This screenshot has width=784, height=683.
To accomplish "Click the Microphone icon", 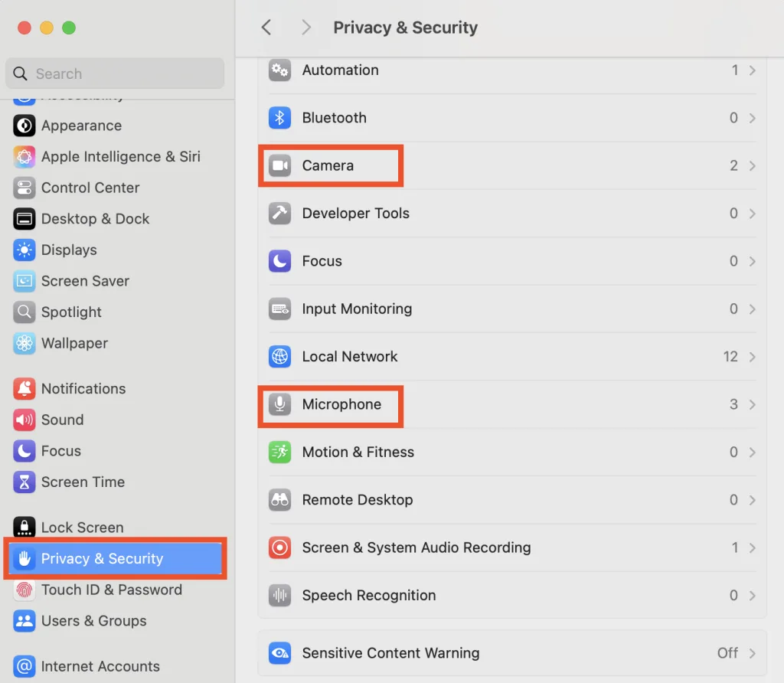I will click(279, 404).
